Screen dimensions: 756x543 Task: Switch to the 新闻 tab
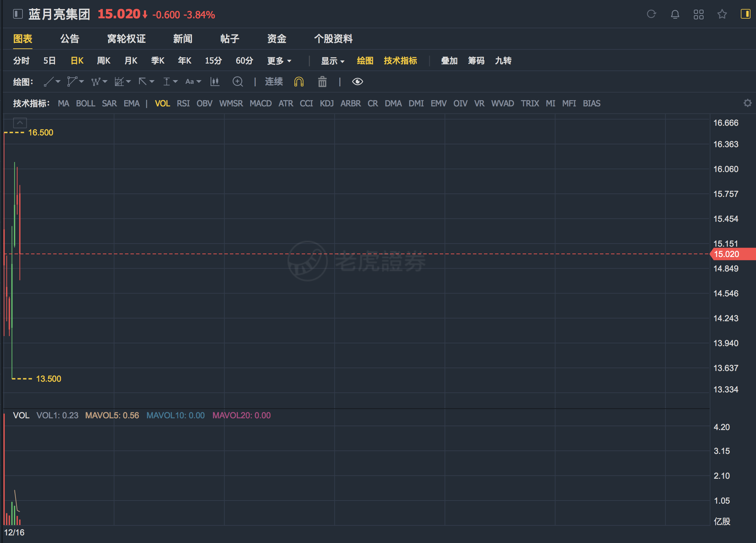point(183,39)
